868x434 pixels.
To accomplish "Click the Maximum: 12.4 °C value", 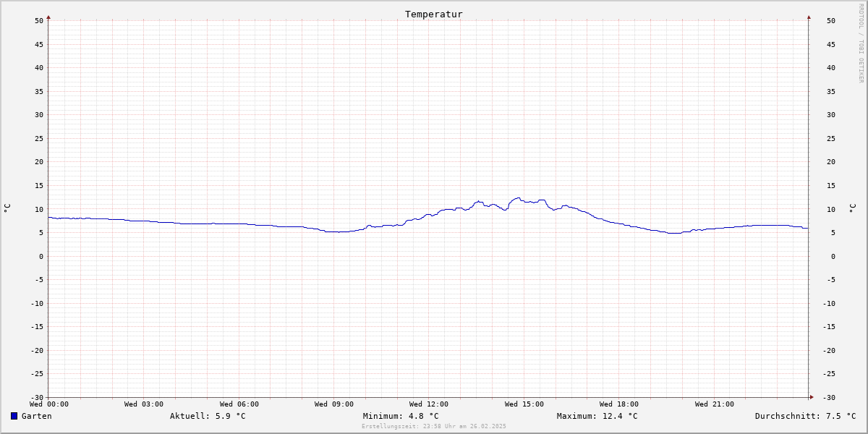I will pos(597,416).
